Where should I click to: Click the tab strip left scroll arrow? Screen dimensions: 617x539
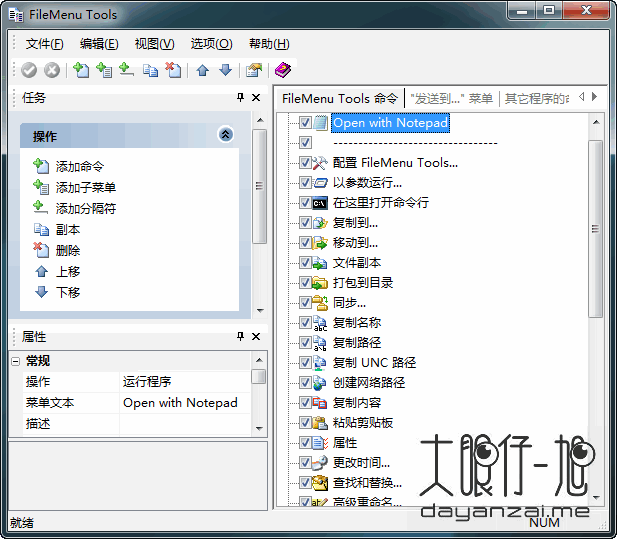point(582,96)
